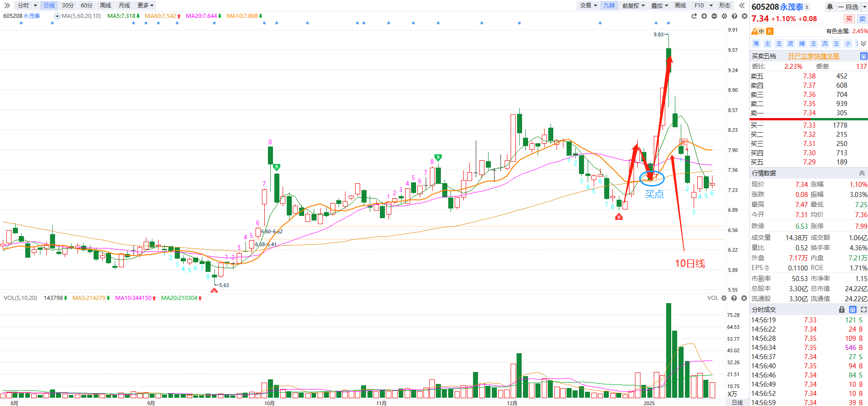Viewport: 868px width, 406px height.
Task: Click the 买五 price 7.29
Action: pyautogui.click(x=809, y=162)
